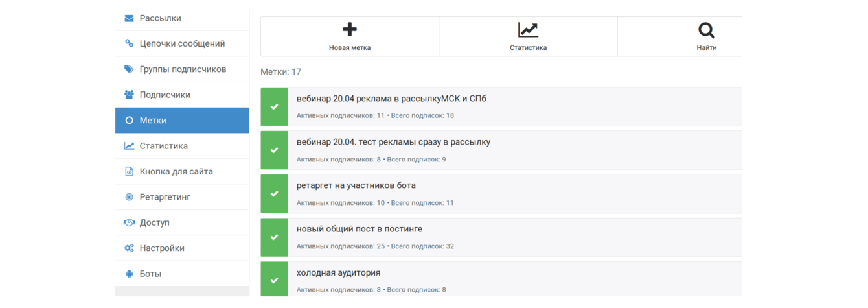Select the active Метки sidebar item

click(x=181, y=121)
